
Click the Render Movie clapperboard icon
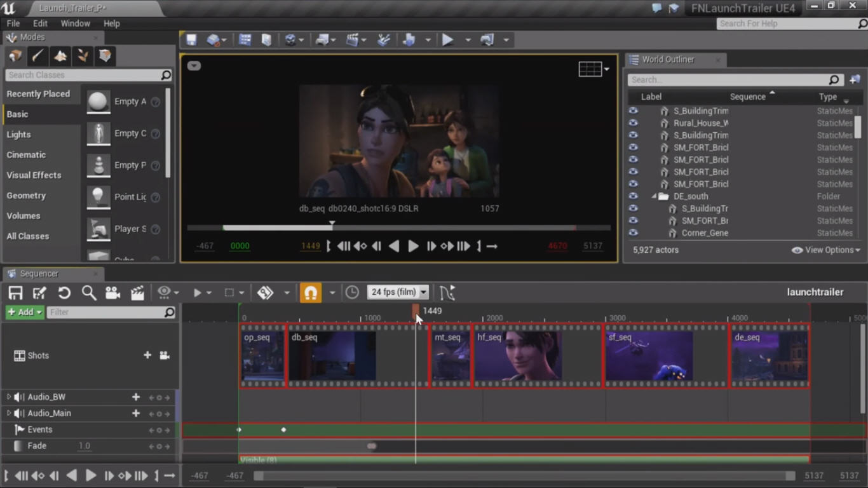click(137, 292)
